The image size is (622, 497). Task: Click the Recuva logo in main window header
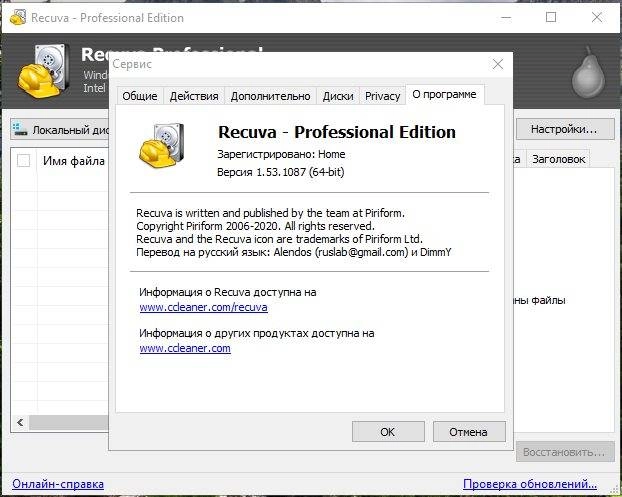[42, 71]
